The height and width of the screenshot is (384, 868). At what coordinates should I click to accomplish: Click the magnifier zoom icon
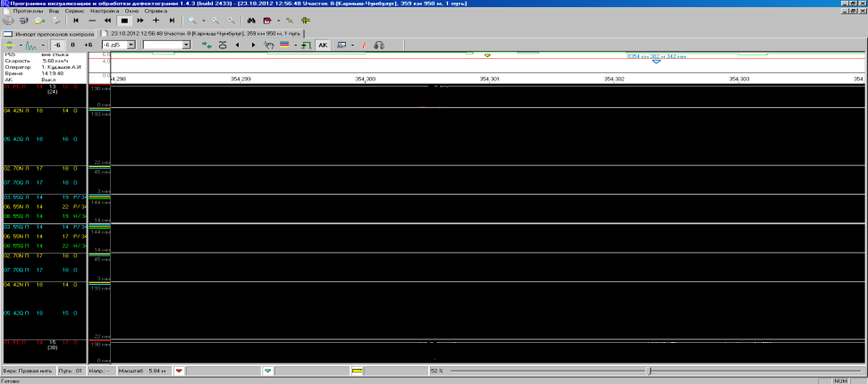point(192,19)
